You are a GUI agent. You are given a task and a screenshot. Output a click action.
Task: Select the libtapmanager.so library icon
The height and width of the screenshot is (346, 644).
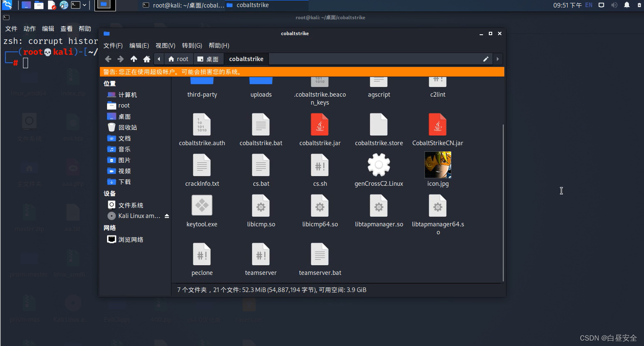pyautogui.click(x=379, y=206)
